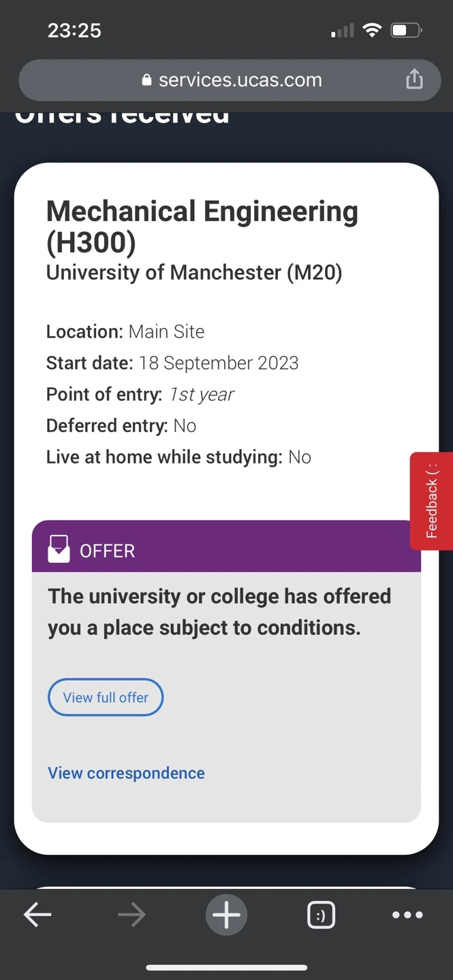Open the View correspondence link

point(126,773)
